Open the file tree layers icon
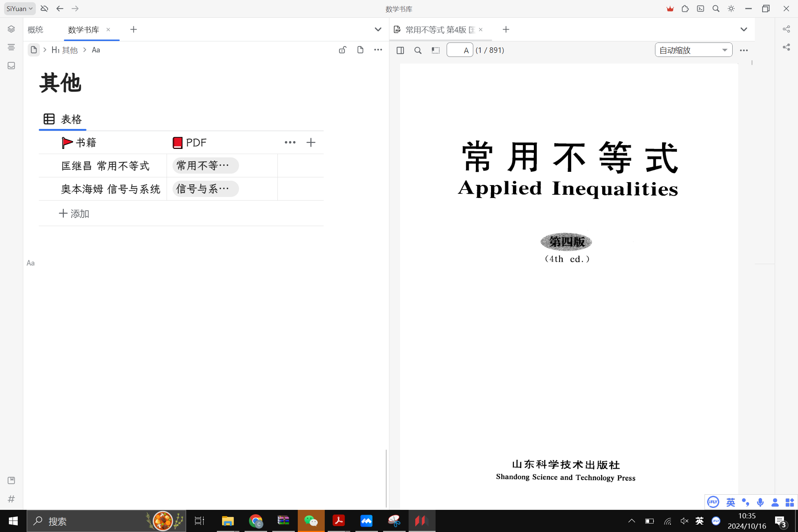798x532 pixels. pyautogui.click(x=11, y=29)
